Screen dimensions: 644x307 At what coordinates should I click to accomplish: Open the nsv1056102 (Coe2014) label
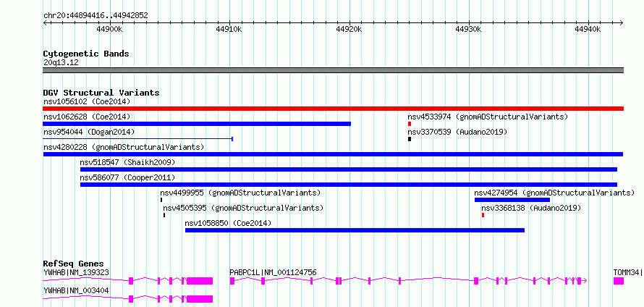pyautogui.click(x=87, y=101)
